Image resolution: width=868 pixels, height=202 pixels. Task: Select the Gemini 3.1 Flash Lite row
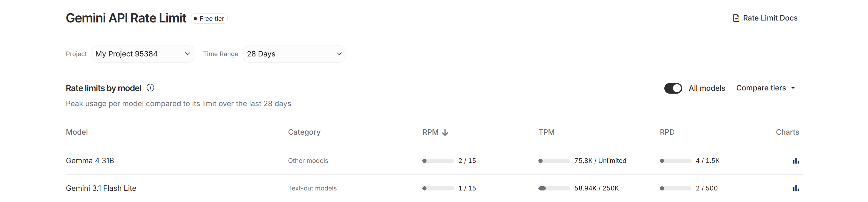(x=101, y=188)
